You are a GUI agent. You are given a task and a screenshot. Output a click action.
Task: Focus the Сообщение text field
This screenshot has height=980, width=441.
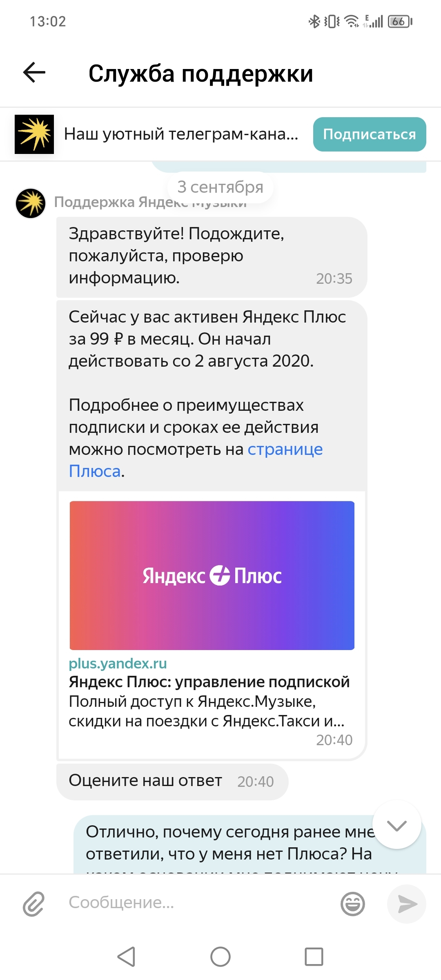200,903
